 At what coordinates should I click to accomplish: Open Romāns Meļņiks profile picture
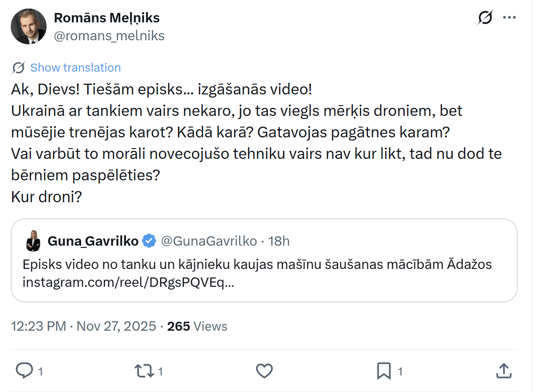[x=29, y=26]
